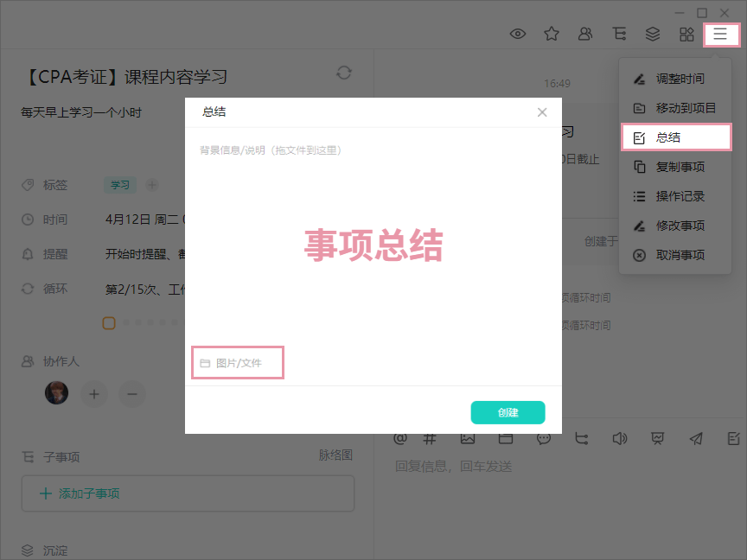Click the 创建 button
The width and height of the screenshot is (747, 560).
508,412
